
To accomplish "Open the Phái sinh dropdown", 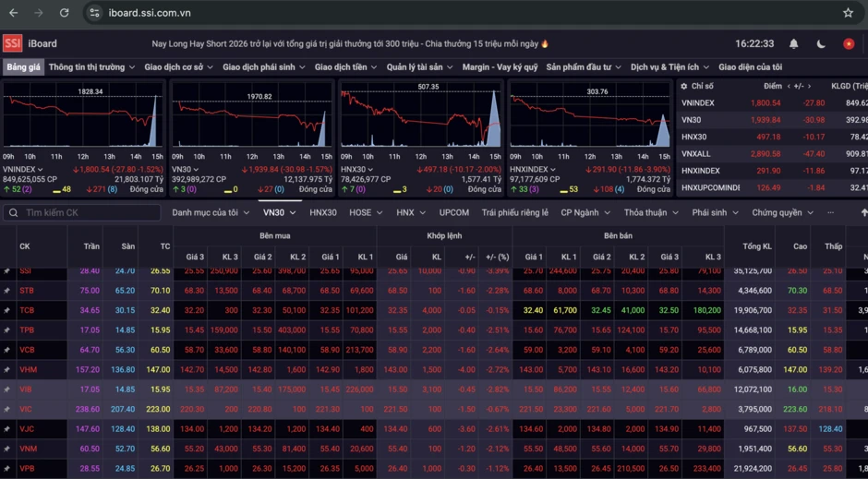I will click(716, 212).
